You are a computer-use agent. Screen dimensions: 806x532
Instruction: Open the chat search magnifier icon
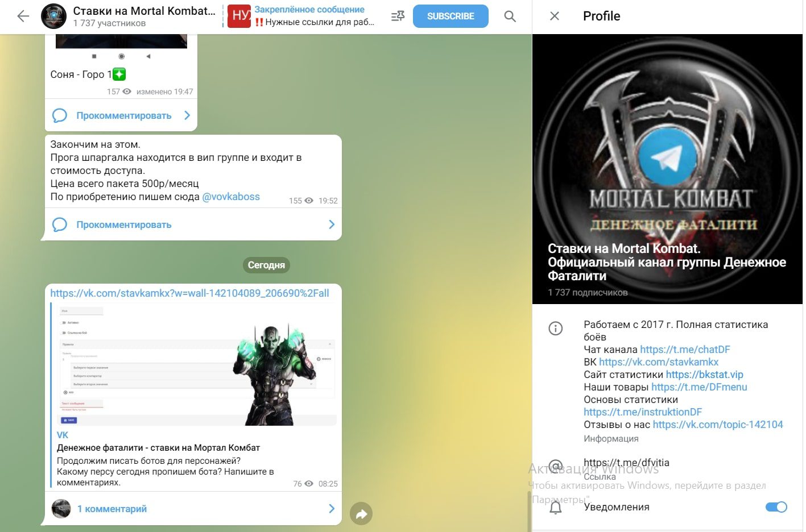(x=510, y=16)
